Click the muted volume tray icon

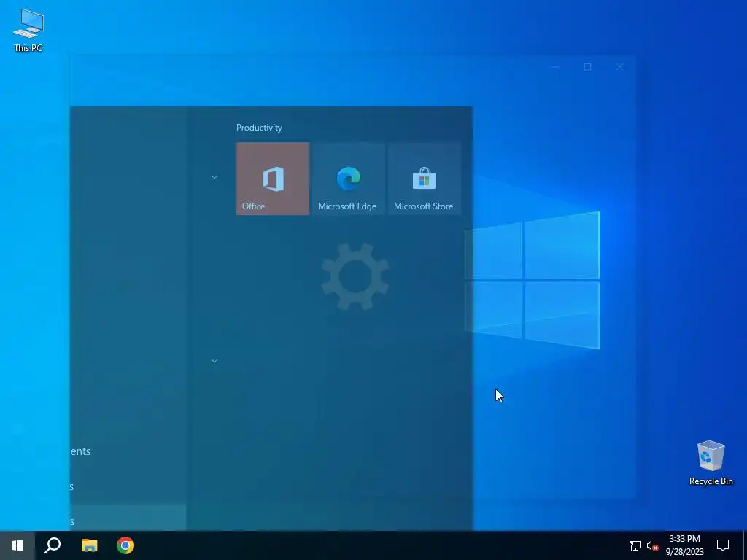click(x=652, y=545)
